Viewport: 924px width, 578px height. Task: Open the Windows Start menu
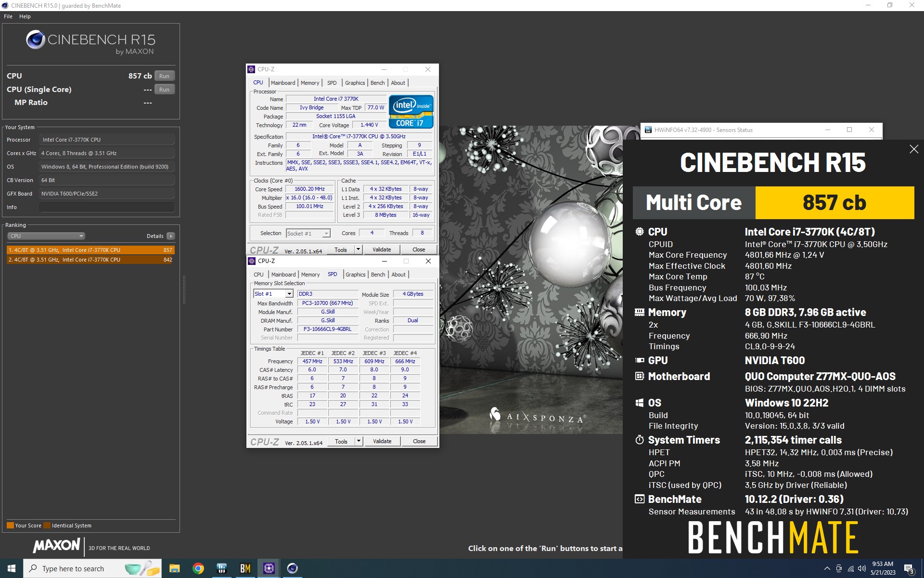click(12, 568)
